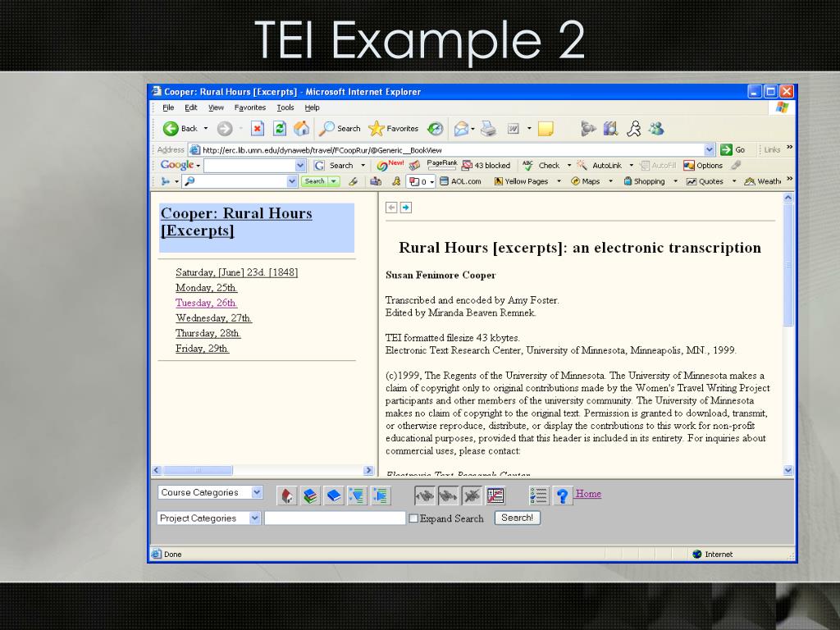Open the Check spelling dropdown arrow
This screenshot has height=630, width=840.
(569, 166)
